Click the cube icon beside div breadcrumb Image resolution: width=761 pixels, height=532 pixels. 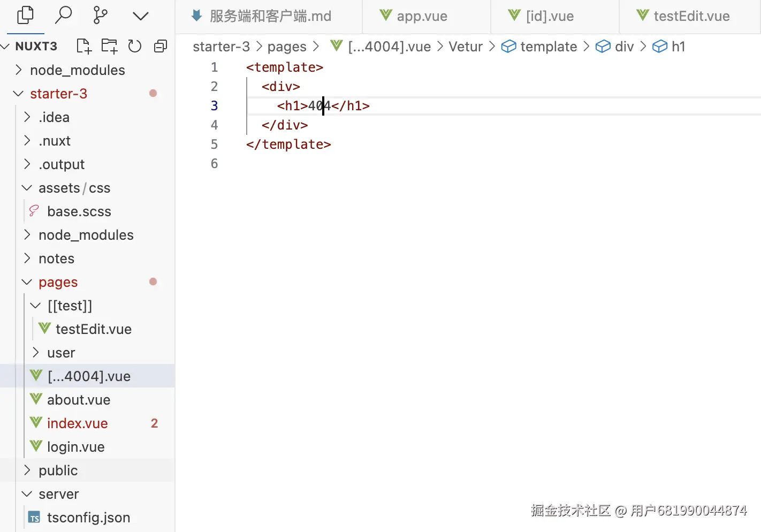(x=603, y=47)
